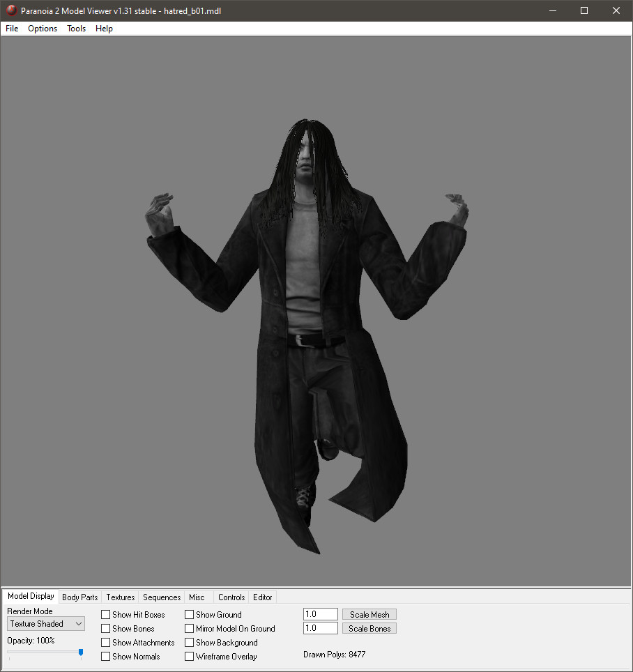
Task: Open the Editor tab
Action: coord(263,597)
